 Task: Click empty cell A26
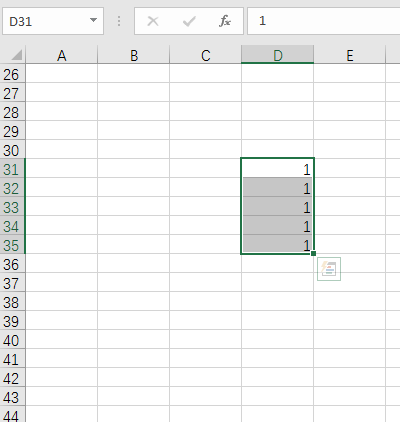pos(61,73)
